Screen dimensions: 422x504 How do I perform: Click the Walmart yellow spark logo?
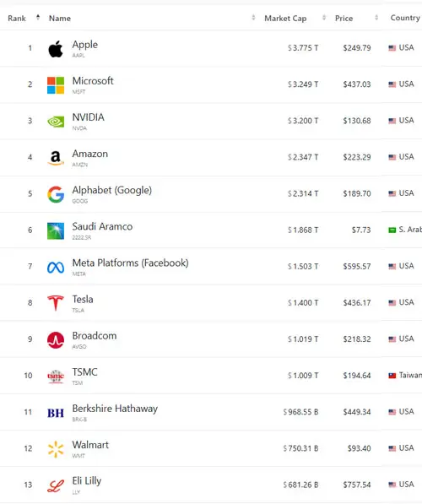56,449
